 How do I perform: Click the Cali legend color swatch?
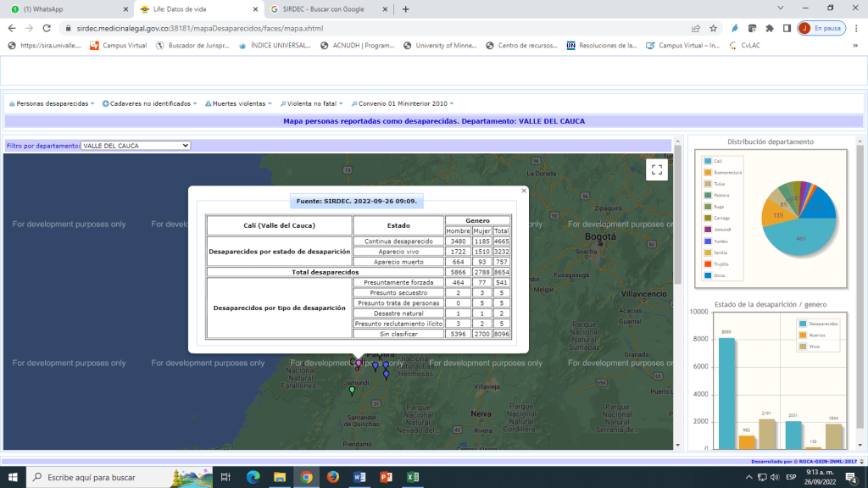tap(706, 160)
